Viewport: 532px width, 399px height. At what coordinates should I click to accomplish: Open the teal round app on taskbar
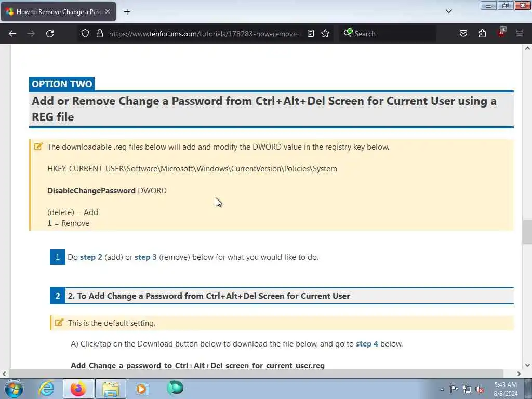[175, 388]
